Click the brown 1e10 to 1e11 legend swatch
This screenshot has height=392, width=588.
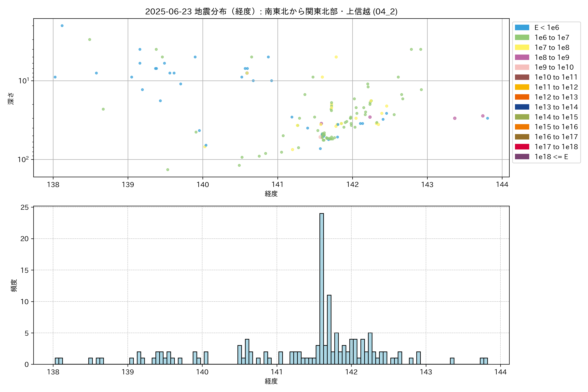(522, 77)
